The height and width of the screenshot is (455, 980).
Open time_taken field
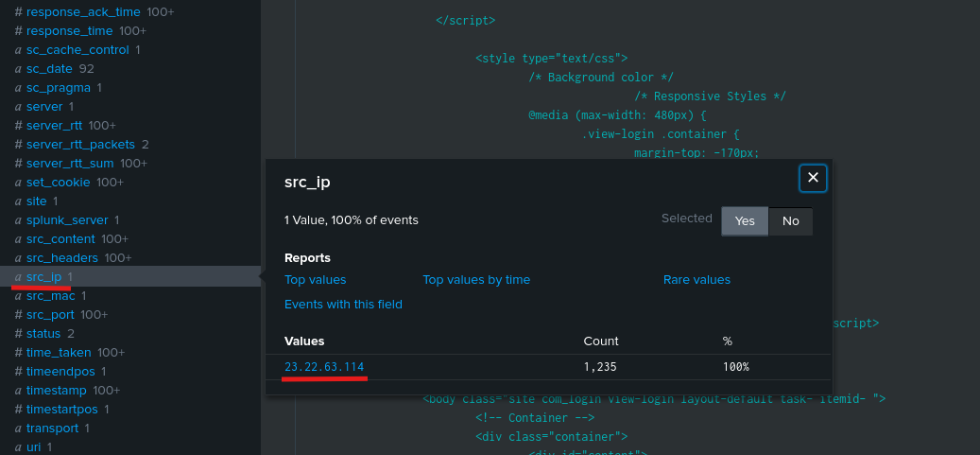tap(59, 352)
